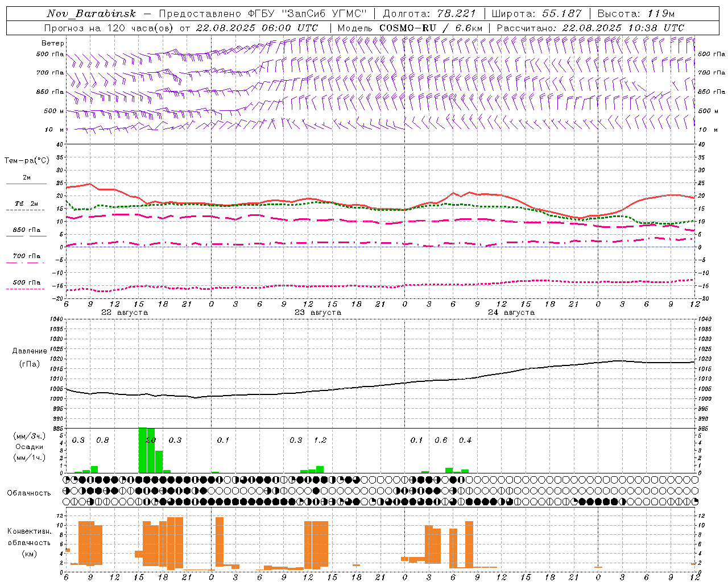Click the Давление pressure panel label
This screenshot has width=728, height=582.
30,351
